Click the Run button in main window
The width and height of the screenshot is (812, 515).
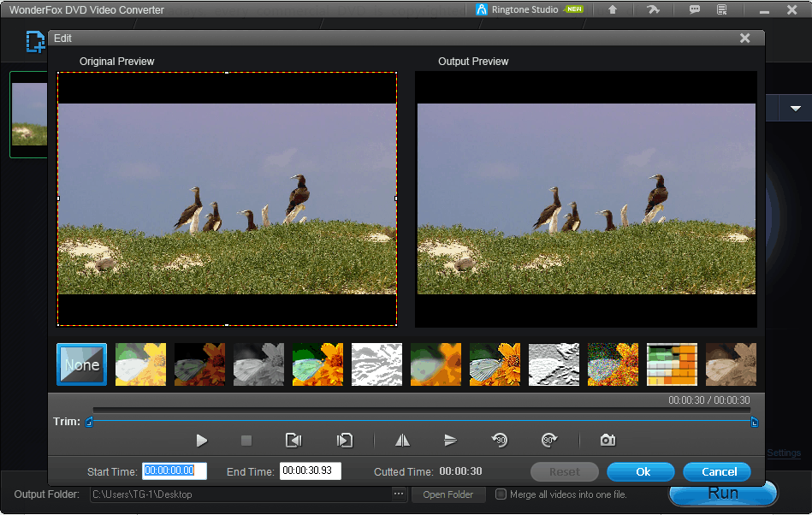[723, 494]
